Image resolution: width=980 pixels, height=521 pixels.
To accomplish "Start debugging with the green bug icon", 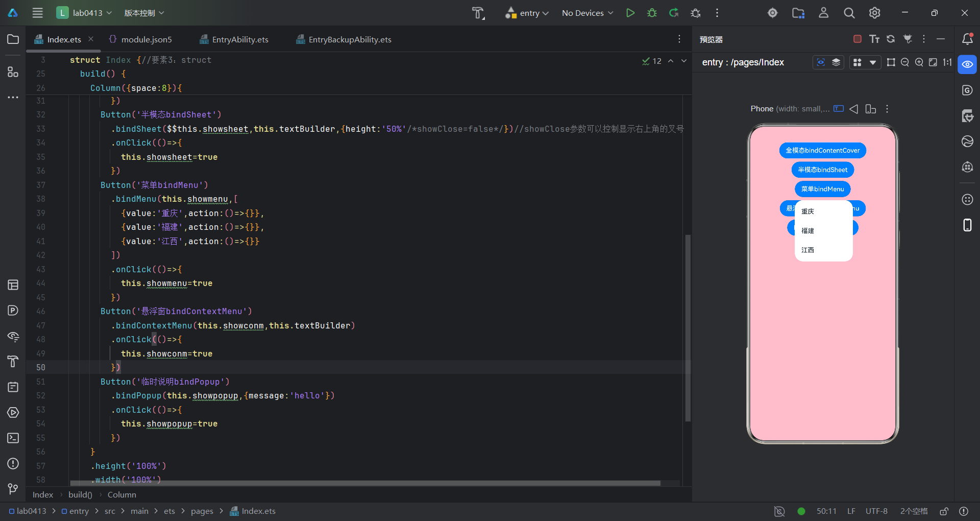I will [652, 13].
